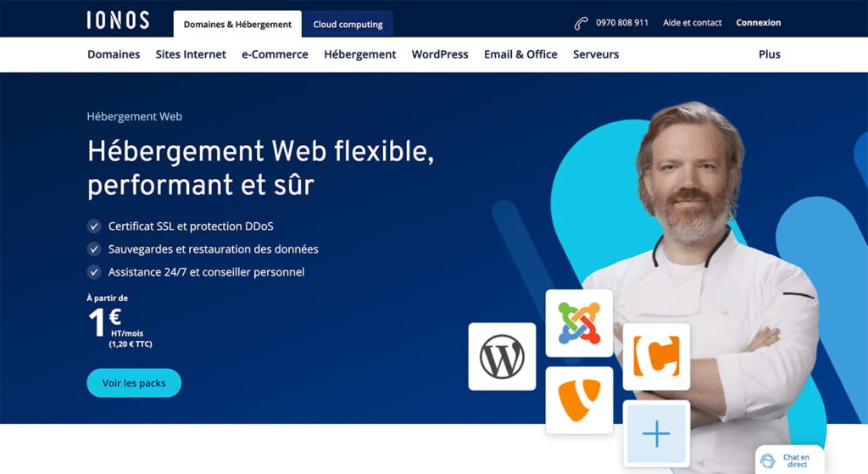The image size is (868, 474).
Task: Switch to Domaines & Hébergement tab
Action: [x=237, y=25]
